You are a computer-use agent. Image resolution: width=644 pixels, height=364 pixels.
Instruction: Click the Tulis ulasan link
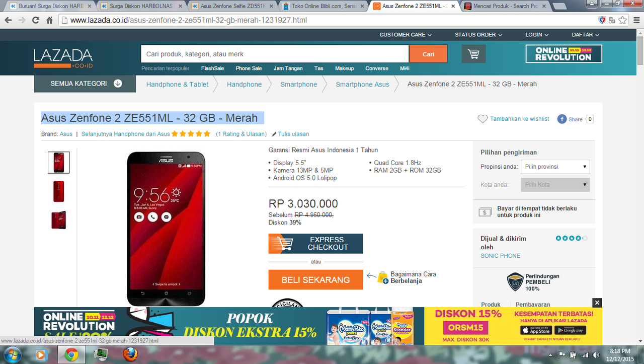293,134
